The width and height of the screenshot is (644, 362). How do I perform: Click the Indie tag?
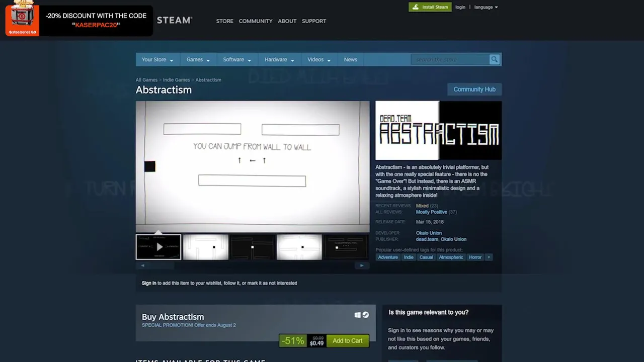click(x=409, y=257)
